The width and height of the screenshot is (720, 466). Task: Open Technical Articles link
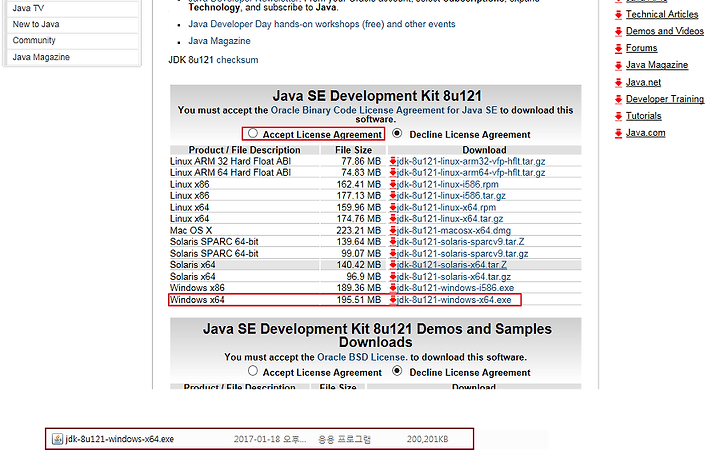tap(662, 15)
